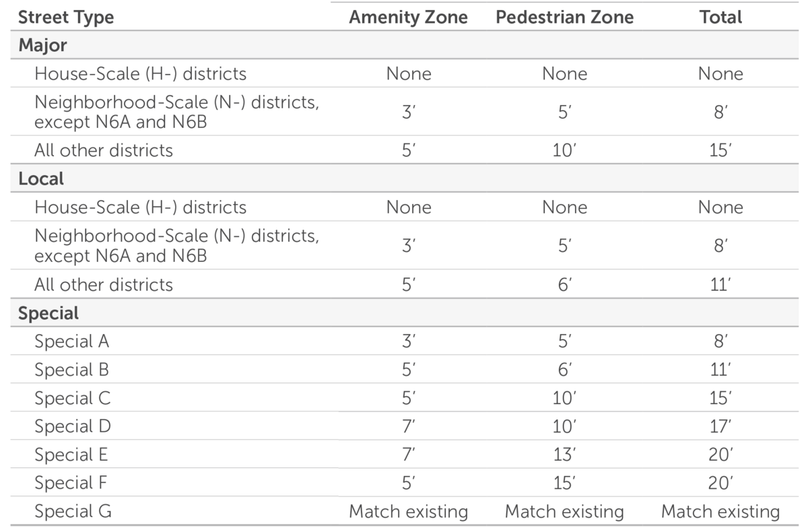808x532 pixels.
Task: Click the Special A row label
Action: (71, 341)
